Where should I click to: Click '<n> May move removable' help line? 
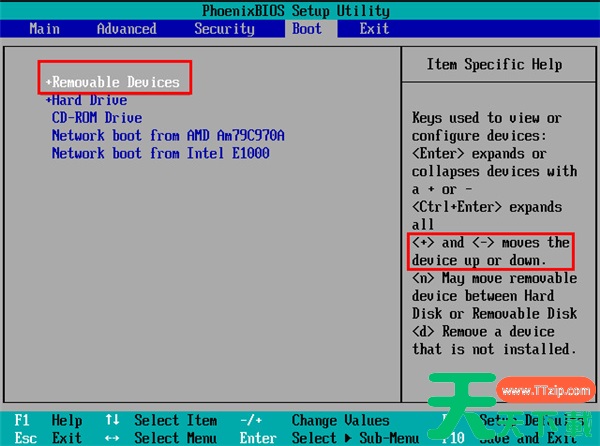[494, 278]
